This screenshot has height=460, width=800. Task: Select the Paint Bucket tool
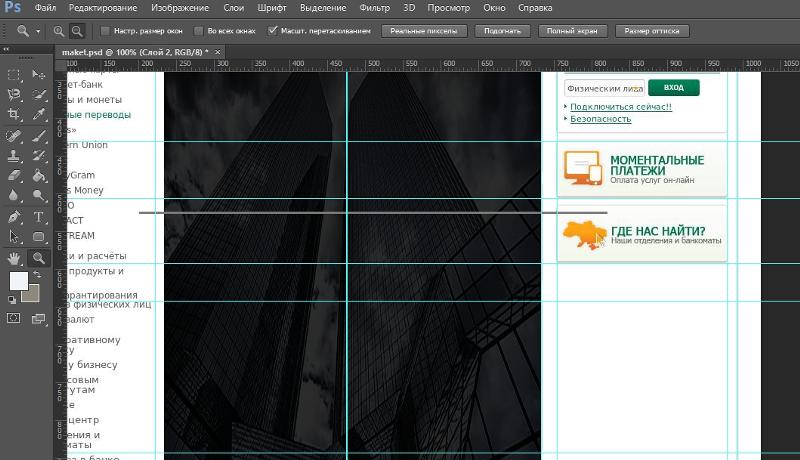(39, 176)
